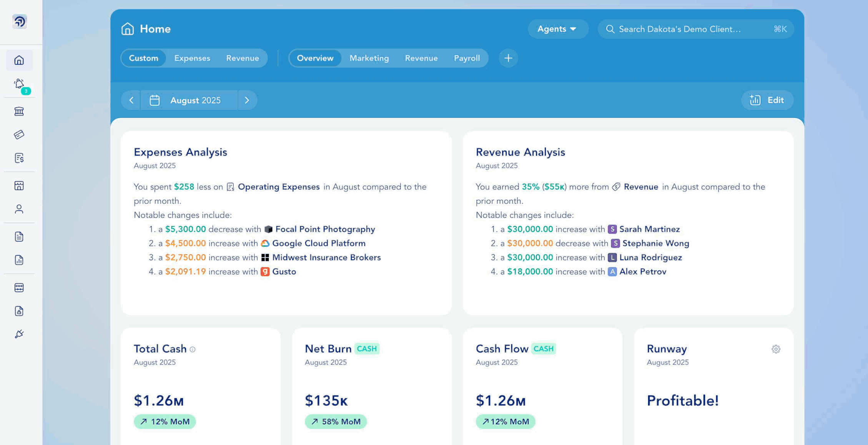Click the person profile icon in sidebar
Viewport: 868px width, 445px height.
coord(19,209)
